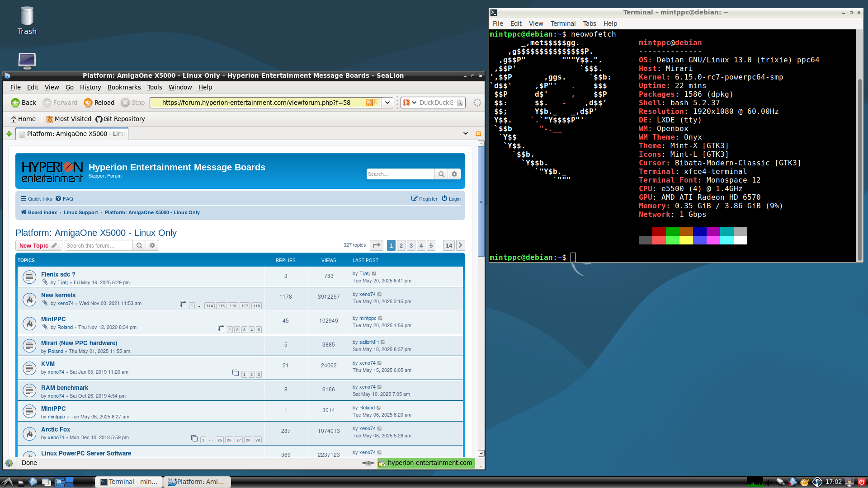
Task: Reload the forum page
Action: [x=99, y=103]
